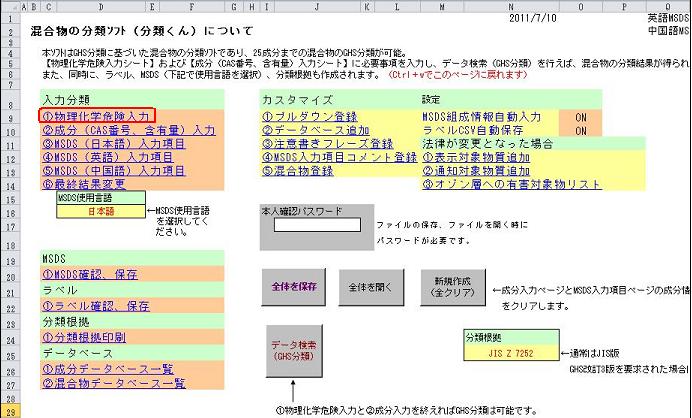The image size is (692, 418).
Task: Open ①分類根拠印刷 link
Action: [x=84, y=338]
